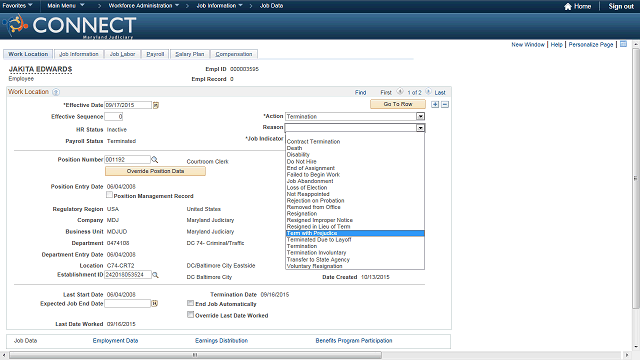640x360 pixels.
Task: Open the Effective Date calendar picker
Action: [x=156, y=105]
